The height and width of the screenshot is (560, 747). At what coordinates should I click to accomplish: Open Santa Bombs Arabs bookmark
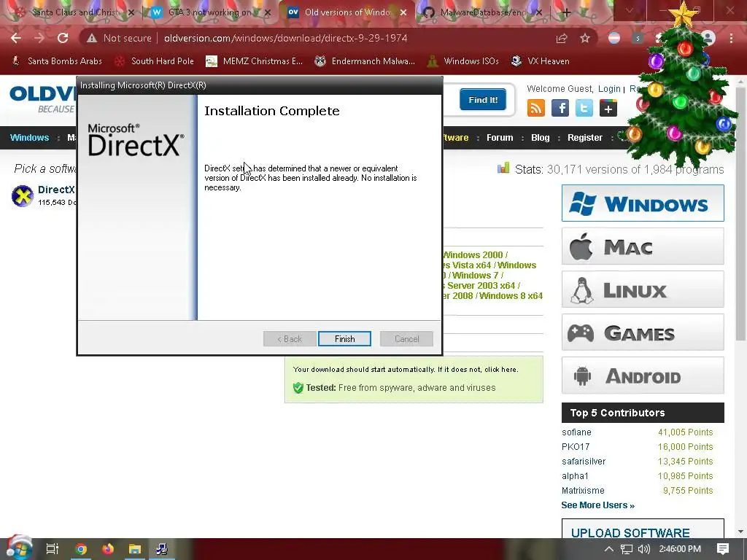coord(57,61)
